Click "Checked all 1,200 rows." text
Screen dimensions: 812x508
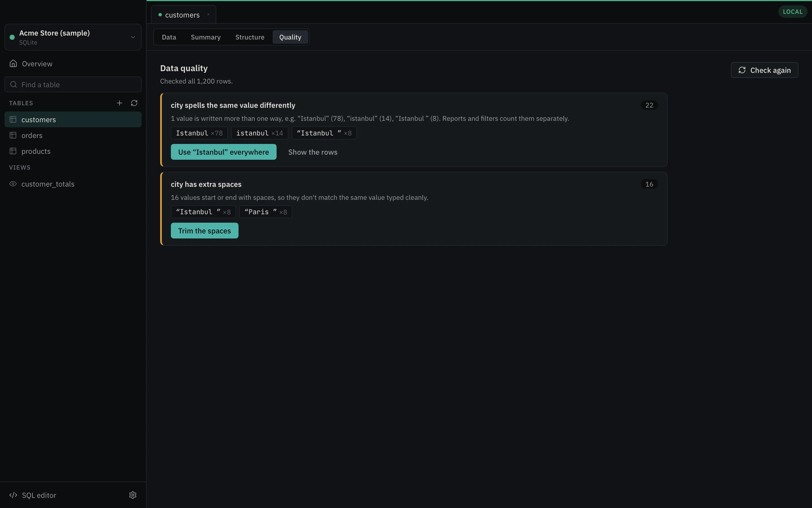(196, 81)
